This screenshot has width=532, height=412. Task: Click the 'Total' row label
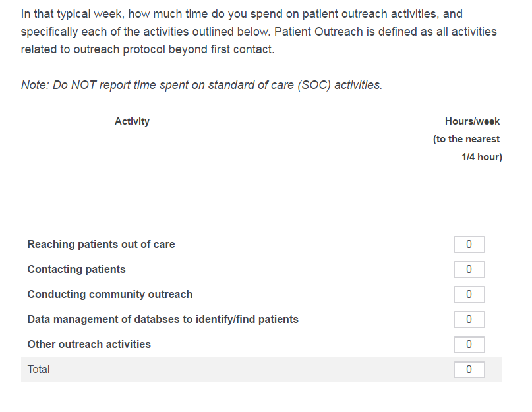tap(39, 370)
